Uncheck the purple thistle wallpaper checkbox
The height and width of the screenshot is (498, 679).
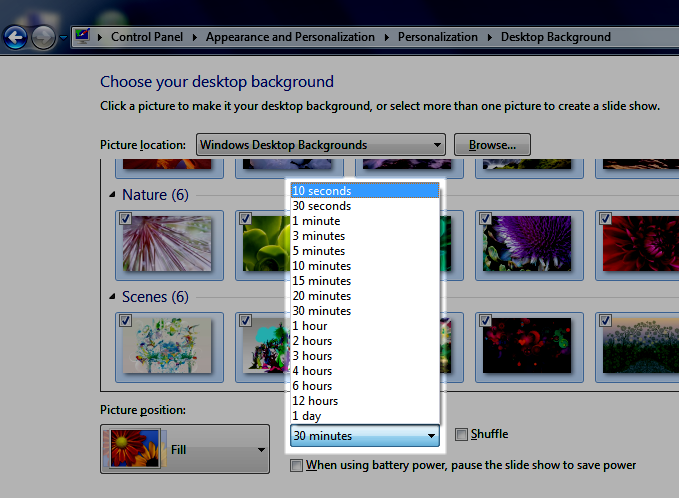485,219
